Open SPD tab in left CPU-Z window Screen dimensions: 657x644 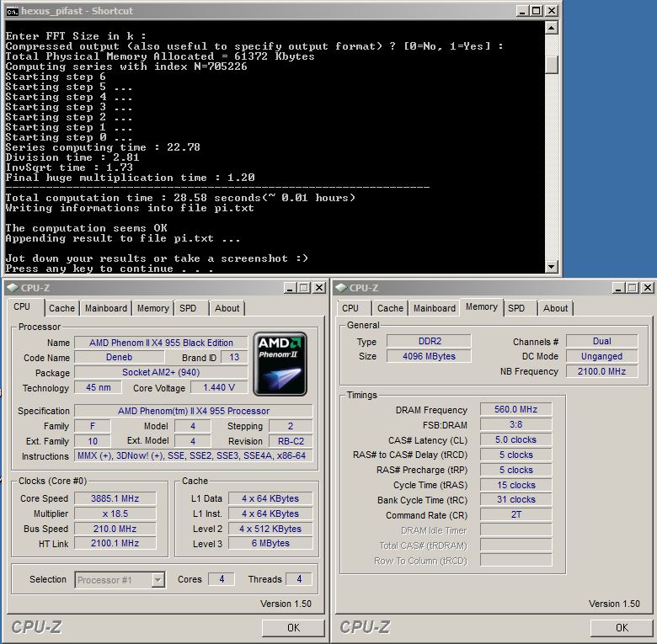click(188, 308)
